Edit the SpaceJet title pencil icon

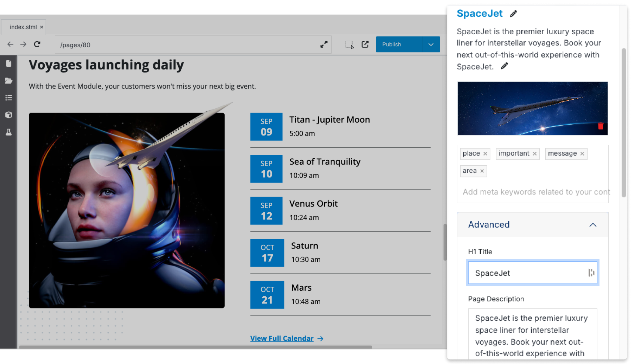coord(513,14)
